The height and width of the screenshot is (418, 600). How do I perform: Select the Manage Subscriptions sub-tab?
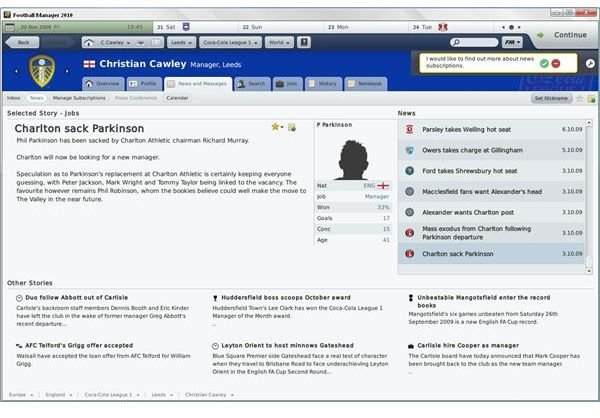(x=79, y=98)
